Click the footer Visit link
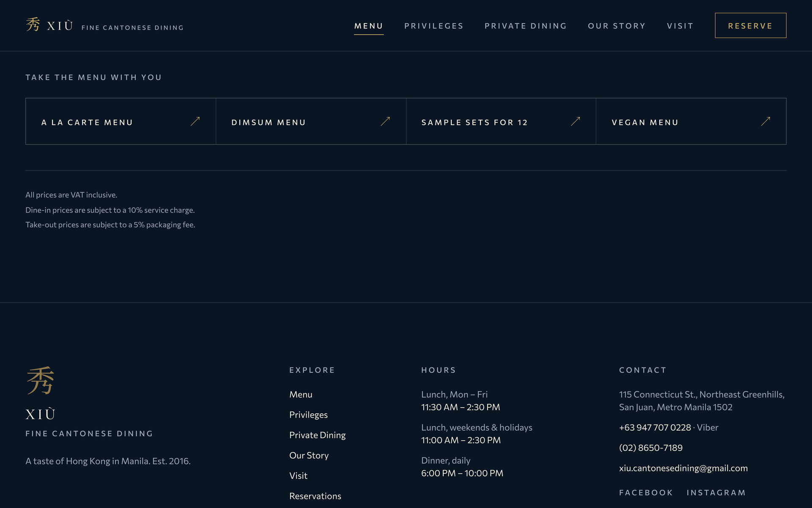 (x=298, y=476)
